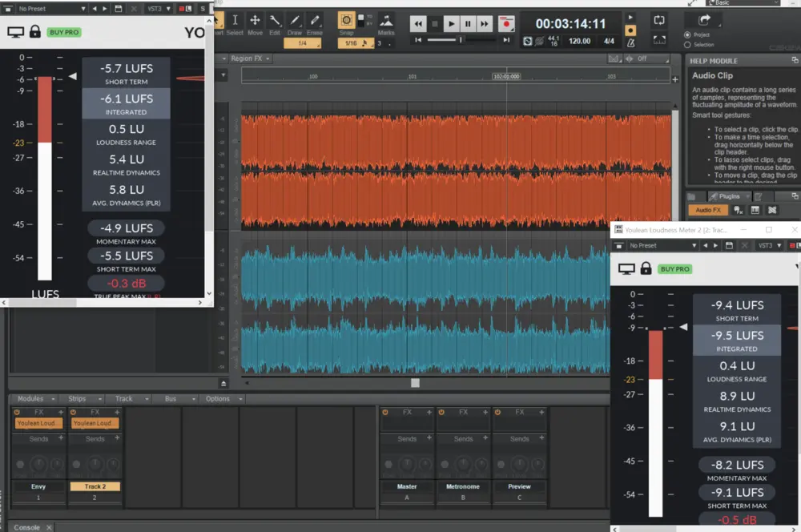This screenshot has height=532, width=801.
Task: Open the 1/16 snap resolution dropdown
Action: point(356,43)
